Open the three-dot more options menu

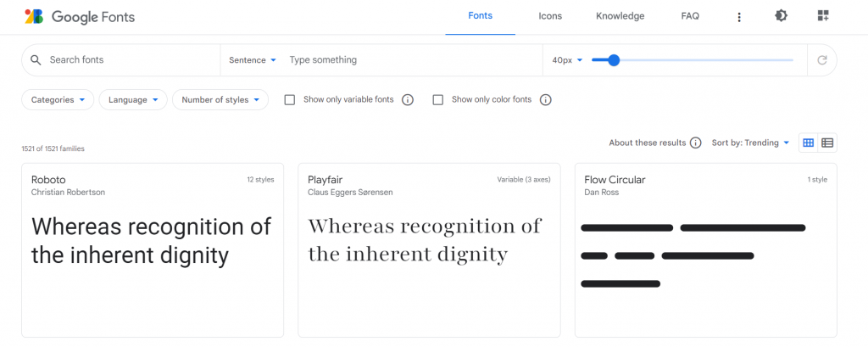(x=739, y=17)
